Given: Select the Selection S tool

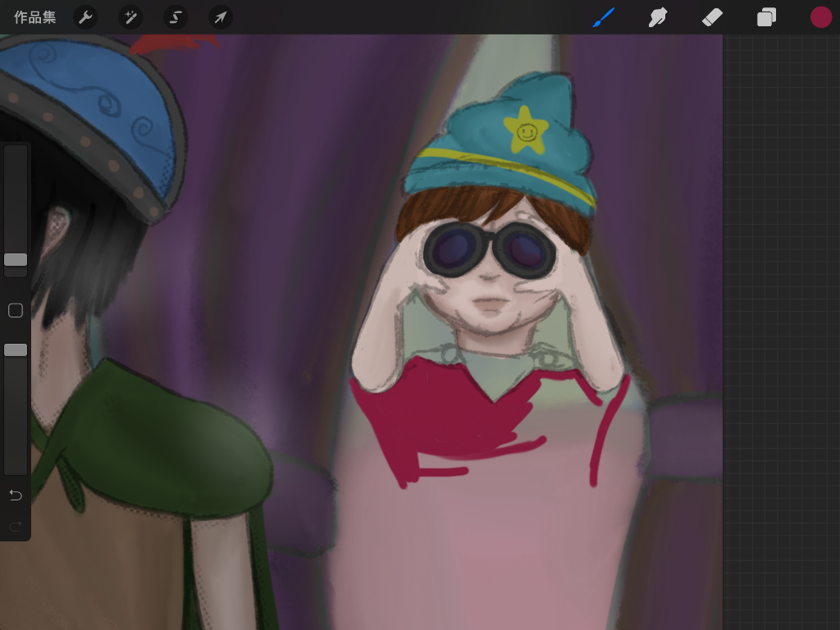Looking at the screenshot, I should point(176,18).
